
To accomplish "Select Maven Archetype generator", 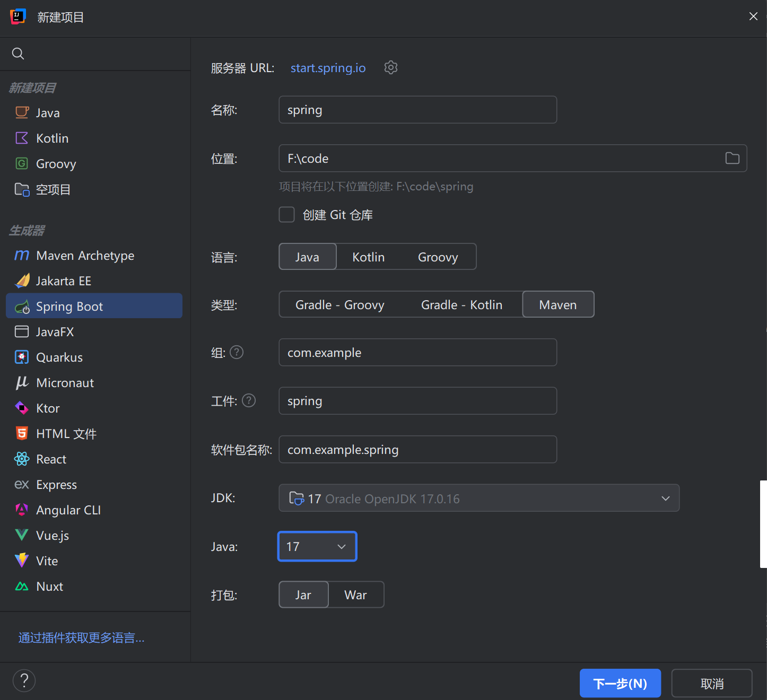I will (94, 255).
